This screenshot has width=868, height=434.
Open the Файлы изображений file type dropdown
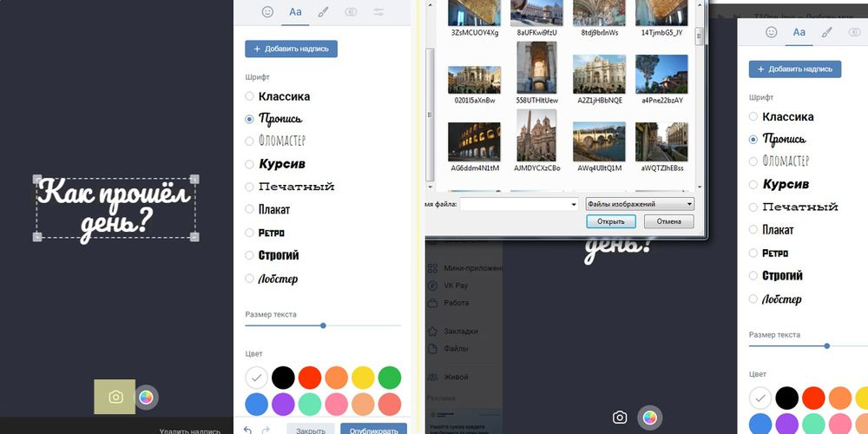coord(640,204)
